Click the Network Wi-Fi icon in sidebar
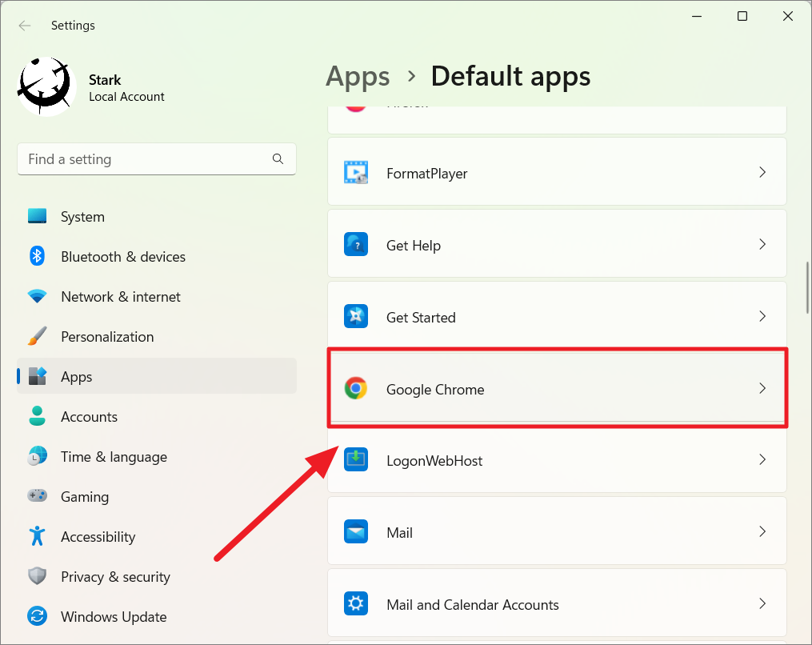This screenshot has width=812, height=645. [38, 296]
